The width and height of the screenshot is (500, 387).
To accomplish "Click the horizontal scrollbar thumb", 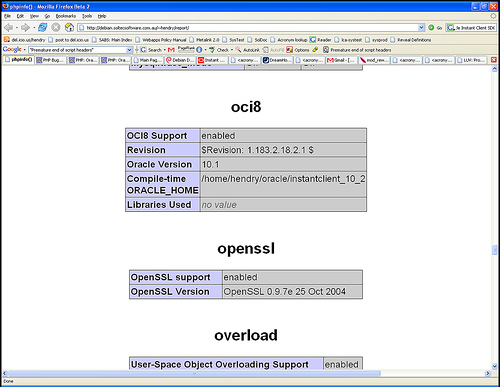I will (x=194, y=373).
